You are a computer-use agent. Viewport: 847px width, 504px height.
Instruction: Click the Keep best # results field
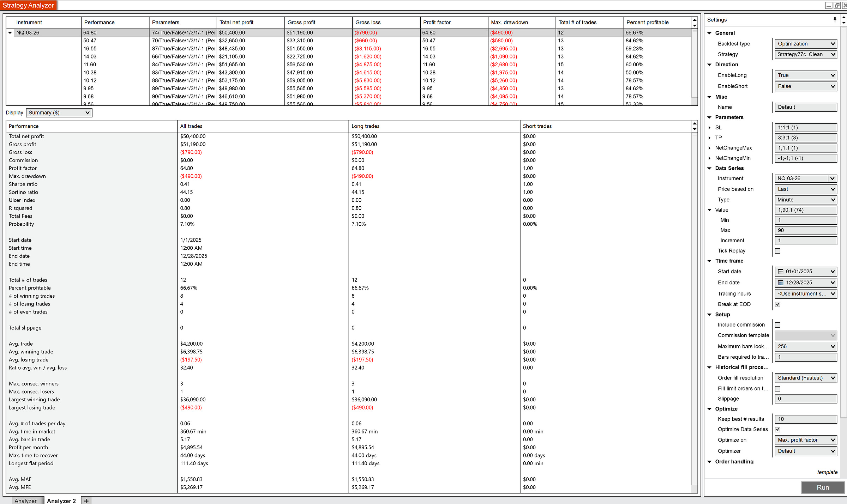(x=805, y=419)
